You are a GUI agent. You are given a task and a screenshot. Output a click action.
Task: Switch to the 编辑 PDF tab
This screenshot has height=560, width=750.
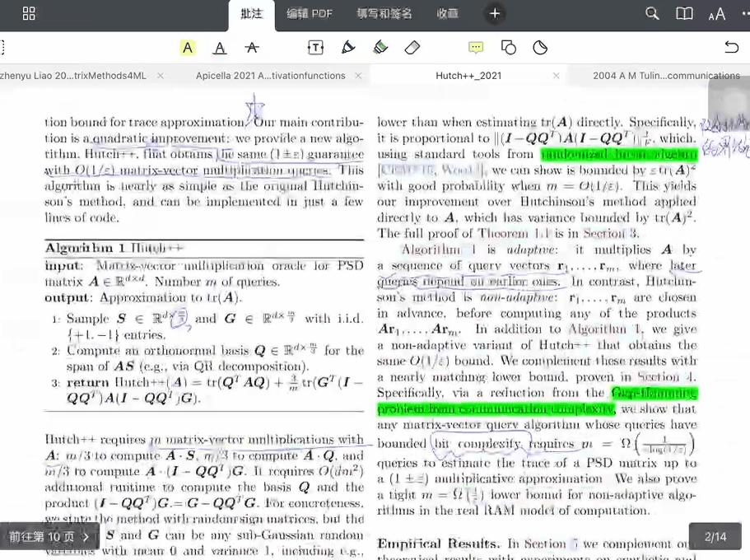click(310, 14)
